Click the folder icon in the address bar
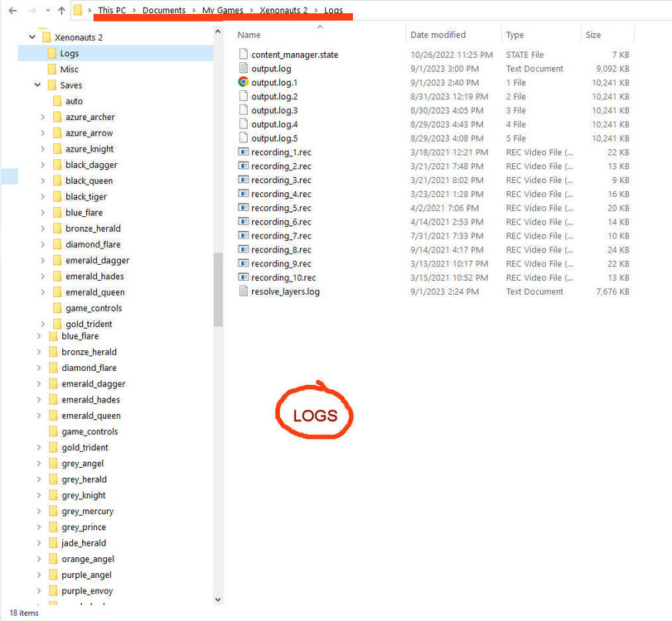Screen dimensions: 672x621 pyautogui.click(x=78, y=10)
